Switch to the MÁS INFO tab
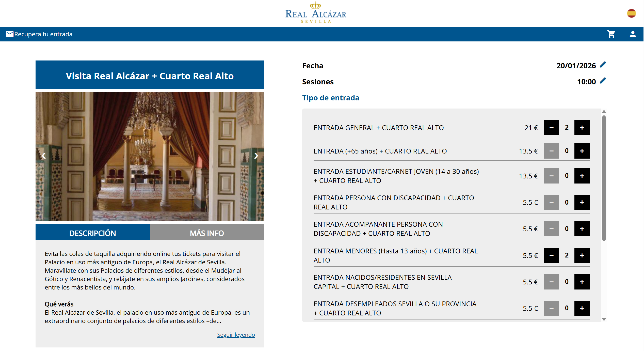644x351 pixels. (x=207, y=233)
